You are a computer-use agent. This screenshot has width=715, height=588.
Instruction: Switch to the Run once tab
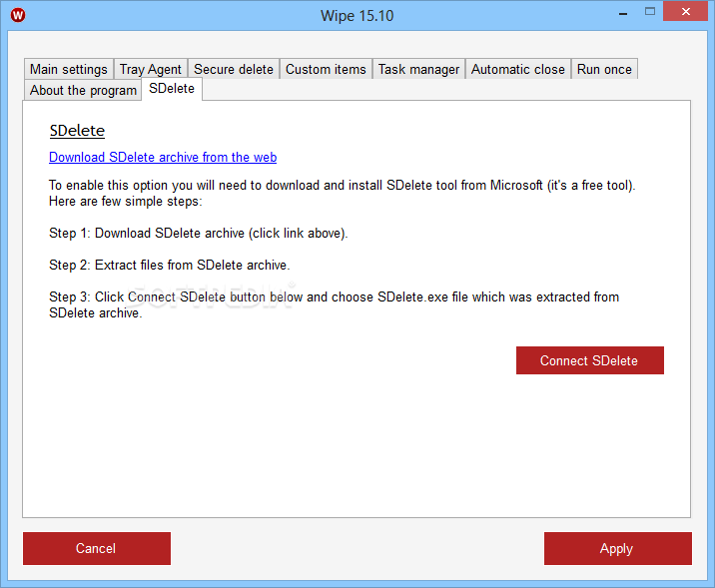click(x=604, y=69)
